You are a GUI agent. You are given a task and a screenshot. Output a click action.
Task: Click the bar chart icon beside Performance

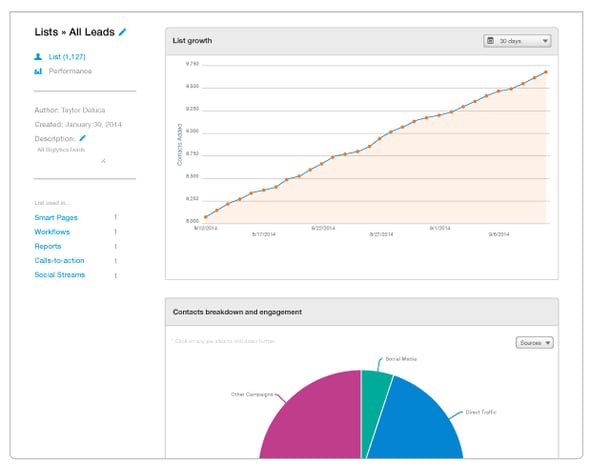coord(38,71)
